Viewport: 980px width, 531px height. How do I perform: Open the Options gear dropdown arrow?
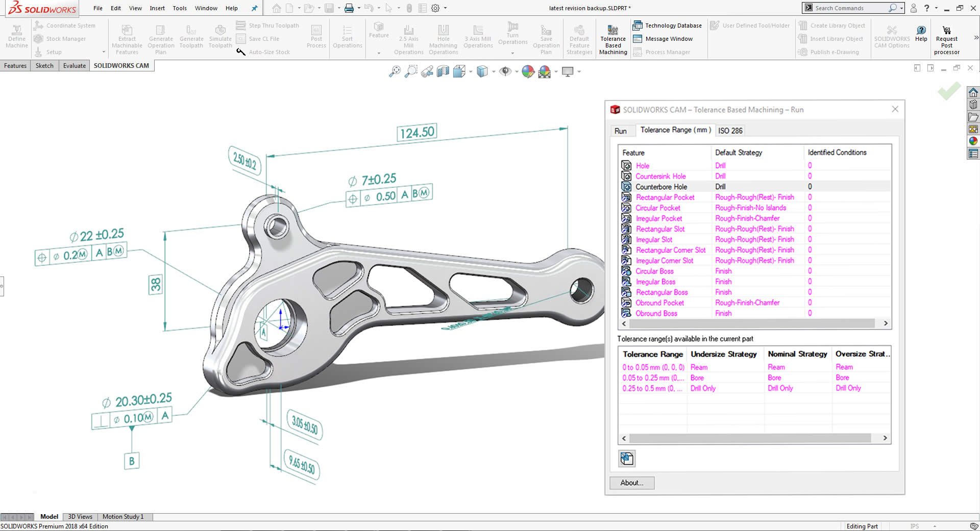click(445, 8)
